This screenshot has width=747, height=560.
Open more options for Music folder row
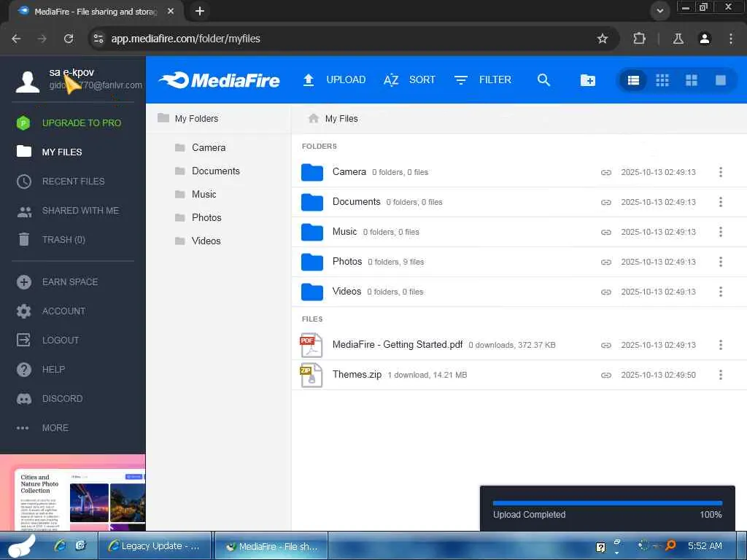720,232
